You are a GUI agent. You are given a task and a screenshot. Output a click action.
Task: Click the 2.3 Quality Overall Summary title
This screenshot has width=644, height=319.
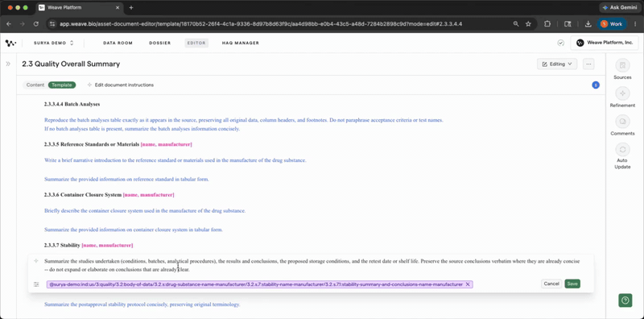pyautogui.click(x=71, y=64)
